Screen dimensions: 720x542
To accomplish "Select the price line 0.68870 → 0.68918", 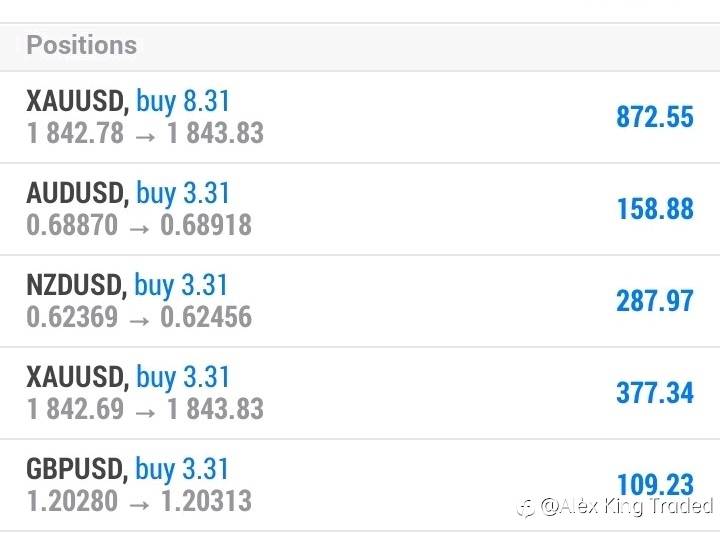I will coord(139,225).
